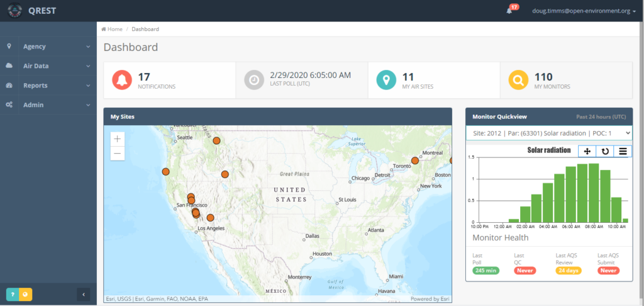Viewport: 644px width, 306px height.
Task: Click the Agency map-pin sidebar icon
Action: point(9,46)
